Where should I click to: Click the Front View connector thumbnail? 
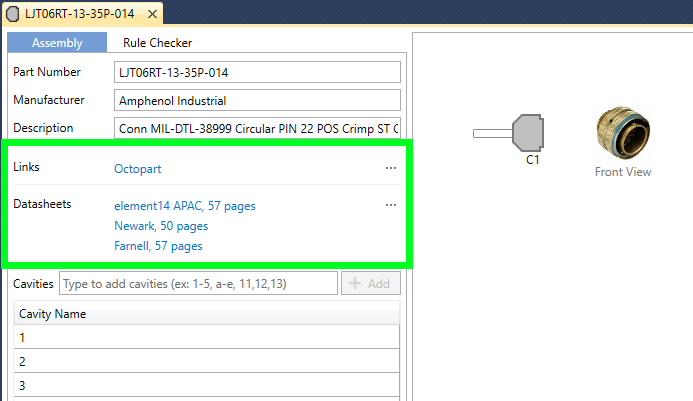coord(623,132)
